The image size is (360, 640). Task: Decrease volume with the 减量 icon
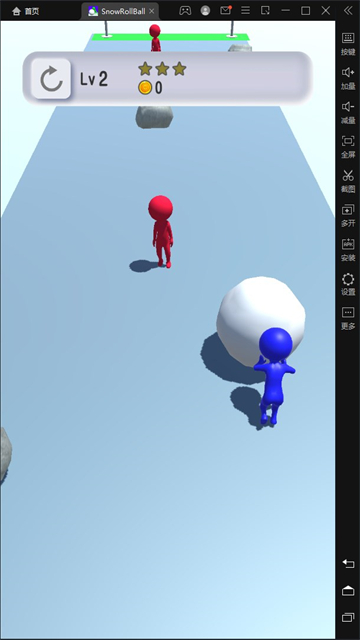[x=348, y=112]
